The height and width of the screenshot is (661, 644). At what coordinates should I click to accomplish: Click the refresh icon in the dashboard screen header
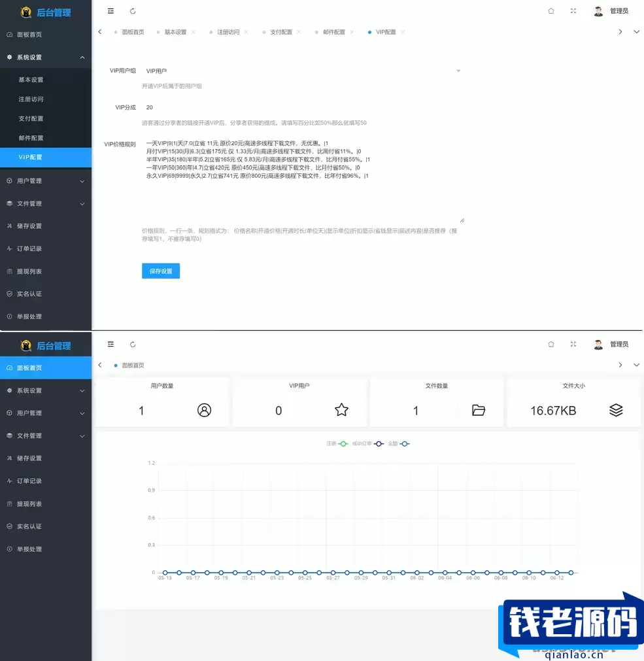(x=133, y=345)
